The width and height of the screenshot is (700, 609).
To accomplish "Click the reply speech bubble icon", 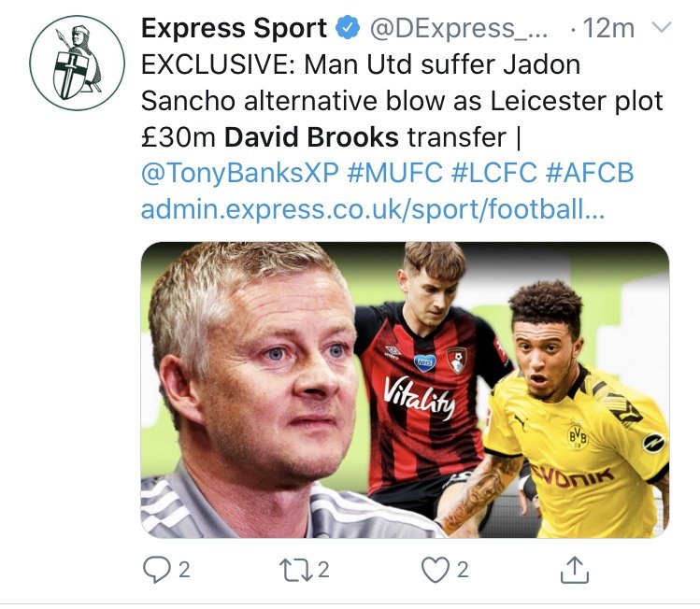I will pyautogui.click(x=156, y=570).
